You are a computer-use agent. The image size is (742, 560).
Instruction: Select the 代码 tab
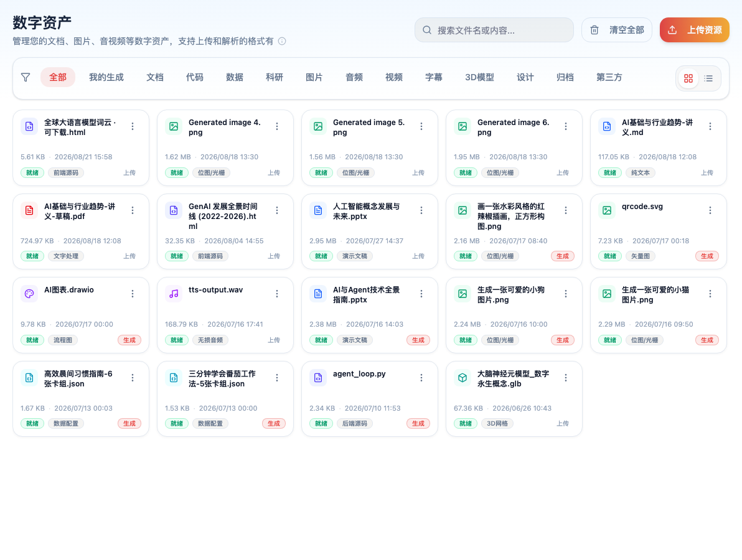pos(194,77)
